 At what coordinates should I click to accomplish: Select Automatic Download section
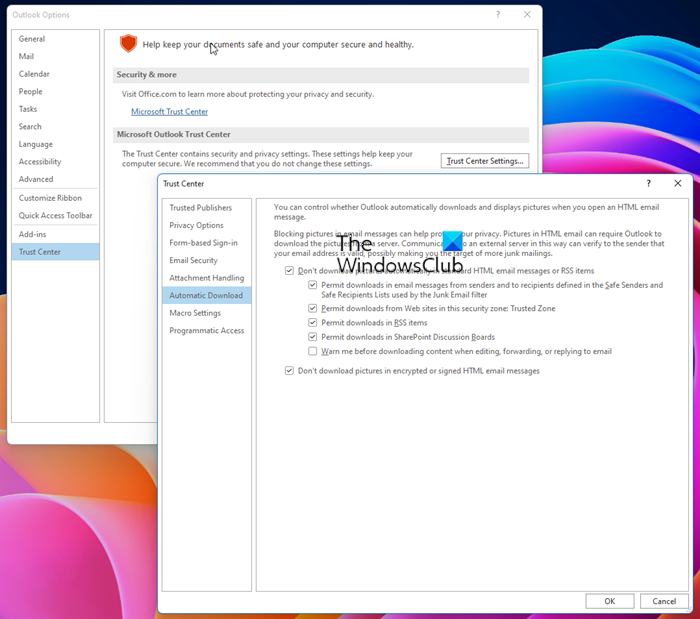207,295
